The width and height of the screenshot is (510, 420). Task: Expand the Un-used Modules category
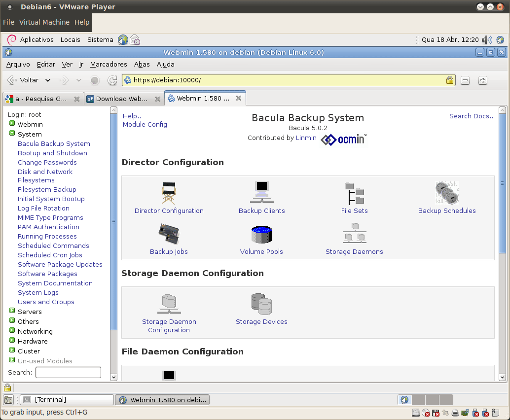click(x=12, y=360)
